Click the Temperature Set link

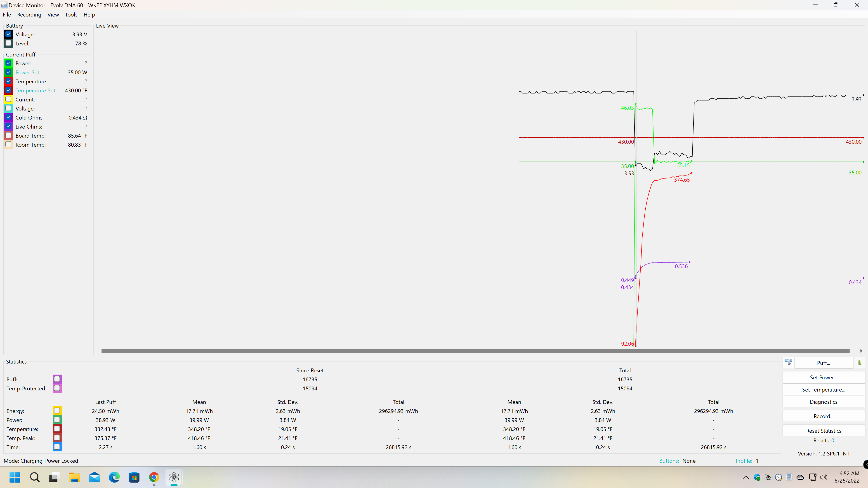tap(36, 91)
